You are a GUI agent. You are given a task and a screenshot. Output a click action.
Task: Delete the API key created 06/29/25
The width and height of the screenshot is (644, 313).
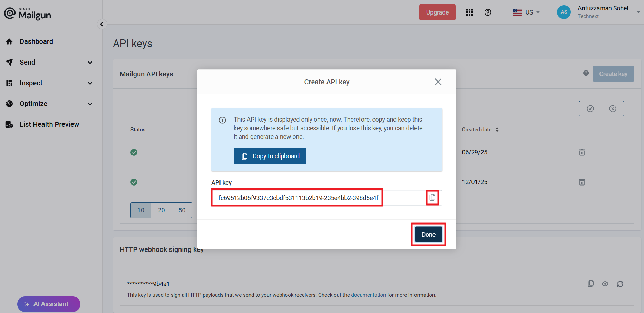point(582,152)
